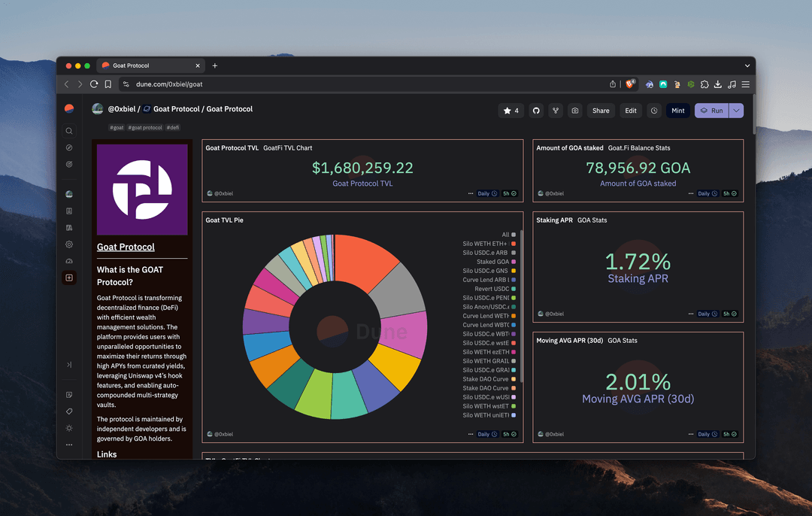Click the create new plus icon in sidebar
The height and width of the screenshot is (516, 812).
click(69, 278)
